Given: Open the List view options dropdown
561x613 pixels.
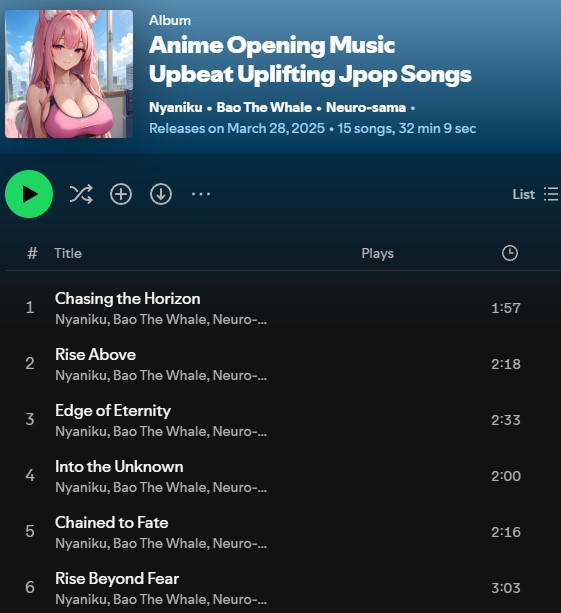Looking at the screenshot, I should 535,194.
